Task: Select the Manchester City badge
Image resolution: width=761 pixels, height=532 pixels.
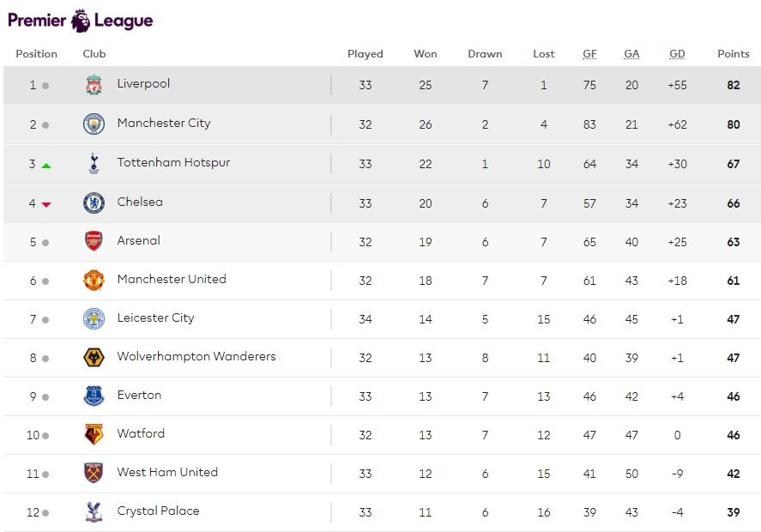Action: [x=94, y=124]
